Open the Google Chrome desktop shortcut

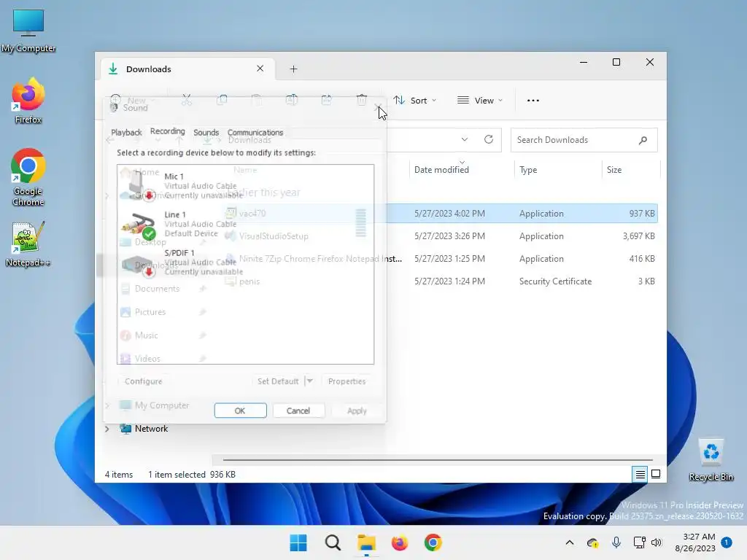coord(28,177)
